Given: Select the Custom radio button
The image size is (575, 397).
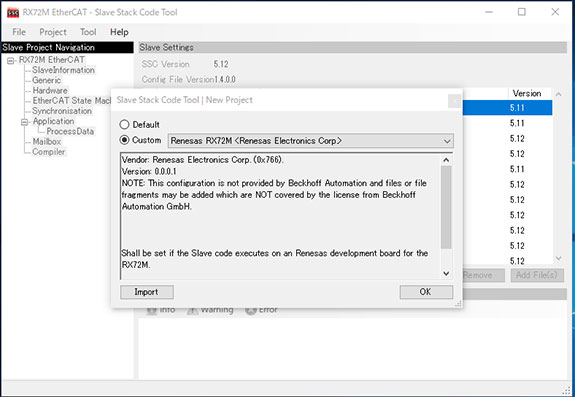Looking at the screenshot, I should tap(124, 140).
